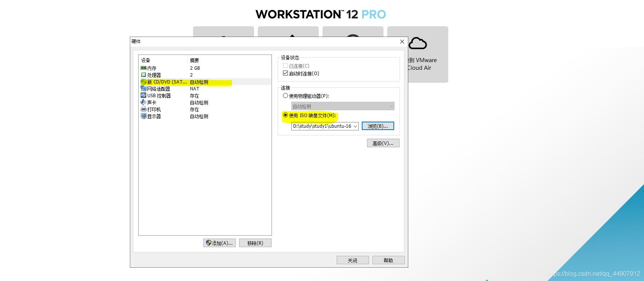Click the shield icon on the 添加 button

click(208, 243)
